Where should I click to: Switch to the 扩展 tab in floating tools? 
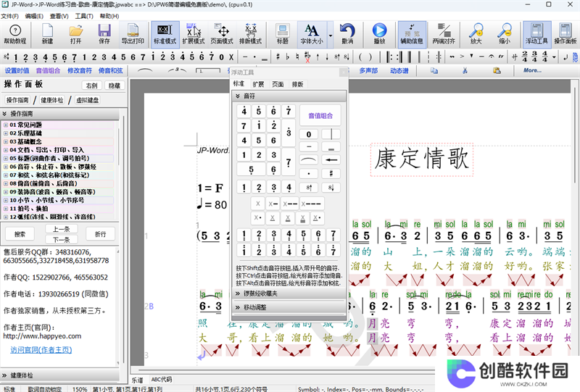tap(258, 84)
